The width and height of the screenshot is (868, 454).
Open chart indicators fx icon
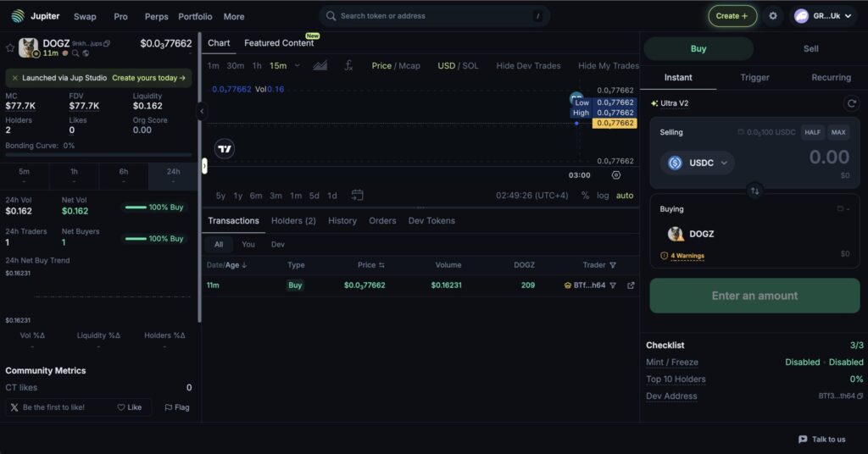coord(348,66)
